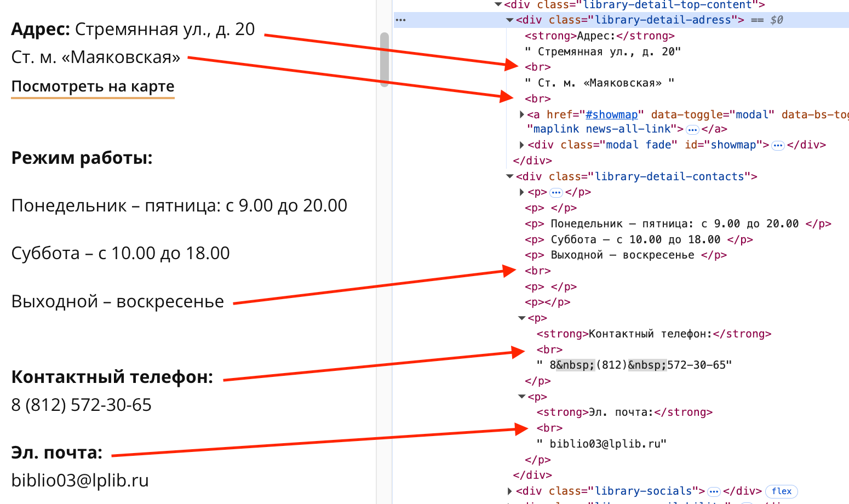Toggle the flex badge on library-socials
The height and width of the screenshot is (504, 849).
(781, 491)
